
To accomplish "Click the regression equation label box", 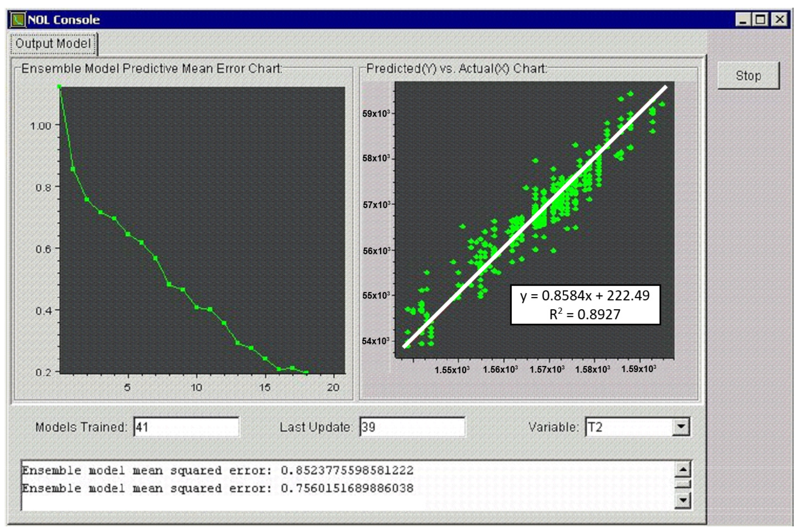I will tap(585, 305).
